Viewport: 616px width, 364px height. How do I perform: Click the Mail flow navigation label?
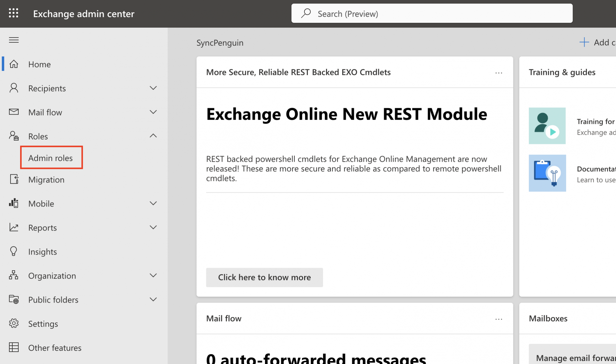click(45, 112)
